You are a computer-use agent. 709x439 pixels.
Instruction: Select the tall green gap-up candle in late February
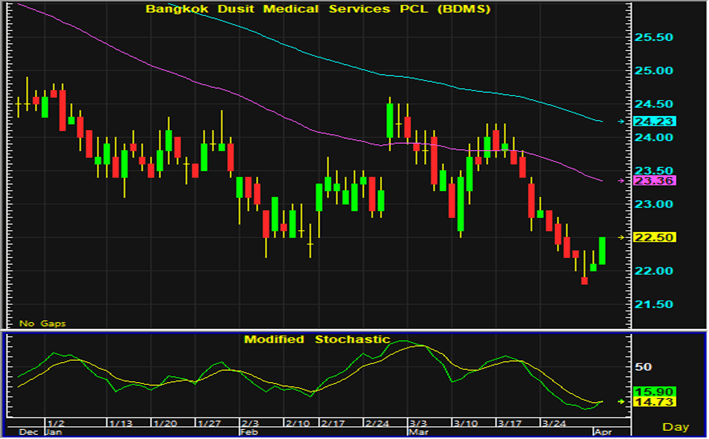click(390, 120)
